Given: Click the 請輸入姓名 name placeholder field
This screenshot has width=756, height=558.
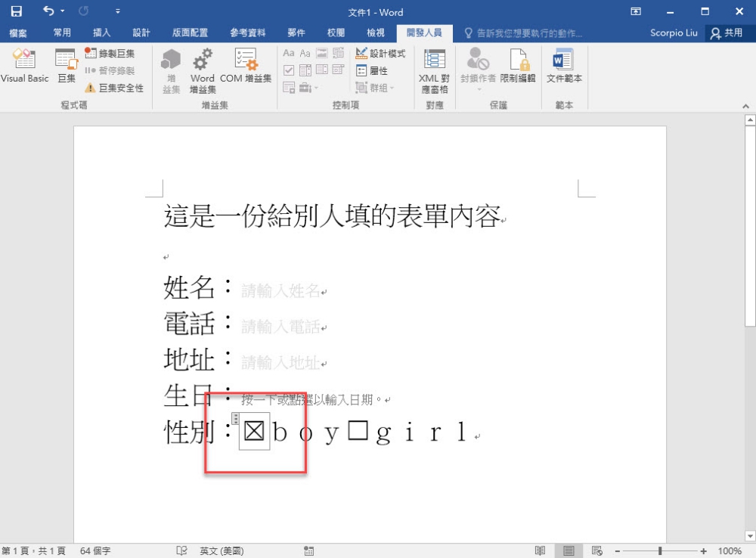Looking at the screenshot, I should (280, 291).
